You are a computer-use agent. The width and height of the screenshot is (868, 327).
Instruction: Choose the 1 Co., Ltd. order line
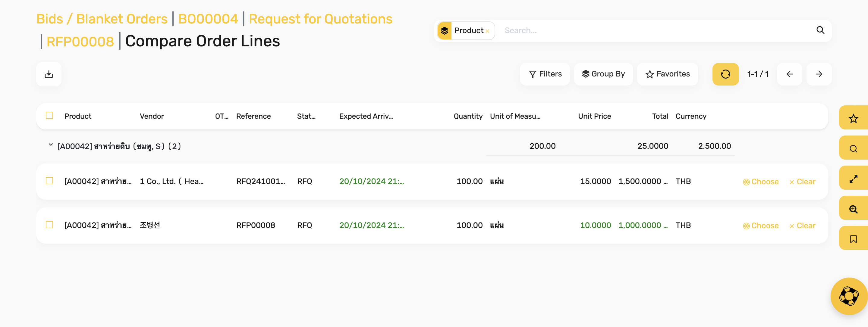tap(761, 182)
